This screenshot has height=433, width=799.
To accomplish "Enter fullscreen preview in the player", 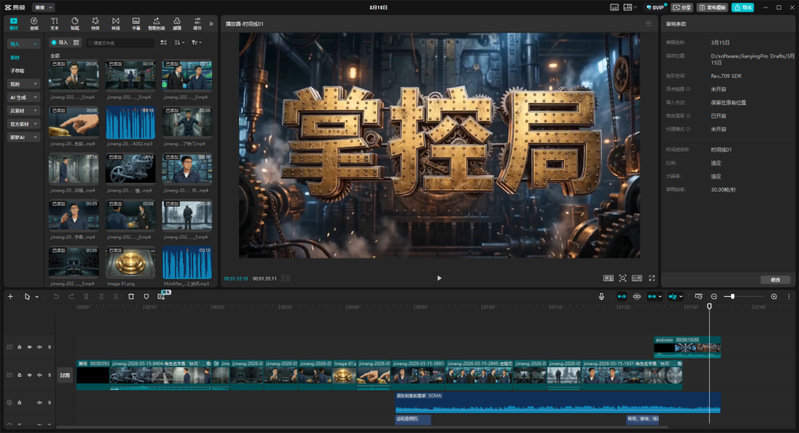I will (652, 278).
